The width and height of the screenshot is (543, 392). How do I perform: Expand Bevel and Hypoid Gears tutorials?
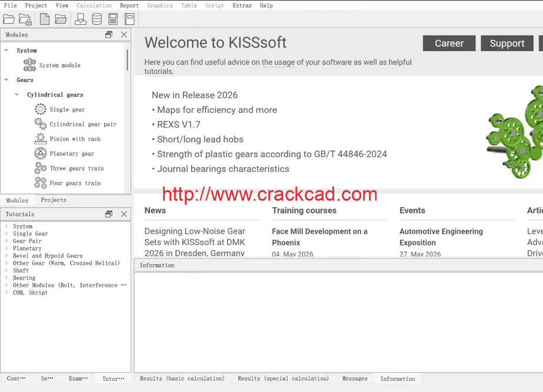[x=6, y=255]
